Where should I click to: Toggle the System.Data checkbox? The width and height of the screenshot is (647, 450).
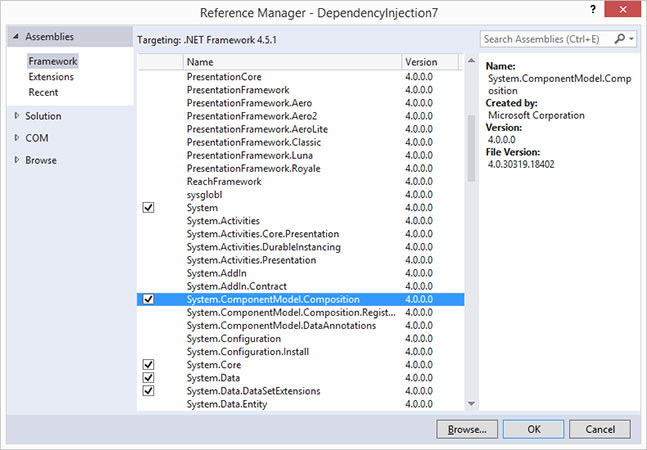tap(149, 378)
